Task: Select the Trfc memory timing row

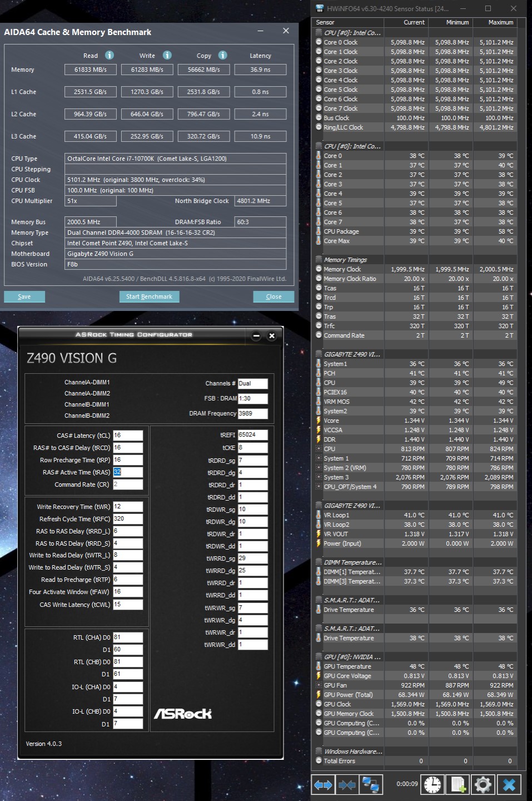Action: [x=415, y=326]
